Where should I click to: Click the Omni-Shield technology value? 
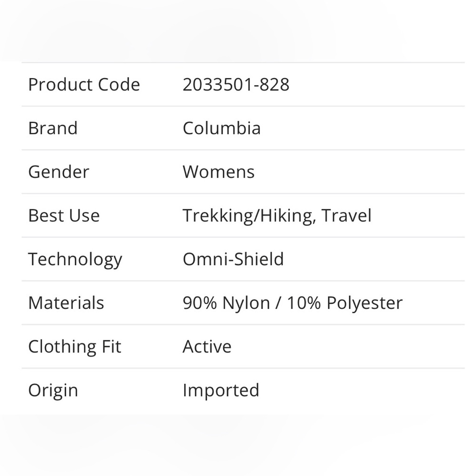coord(233,259)
